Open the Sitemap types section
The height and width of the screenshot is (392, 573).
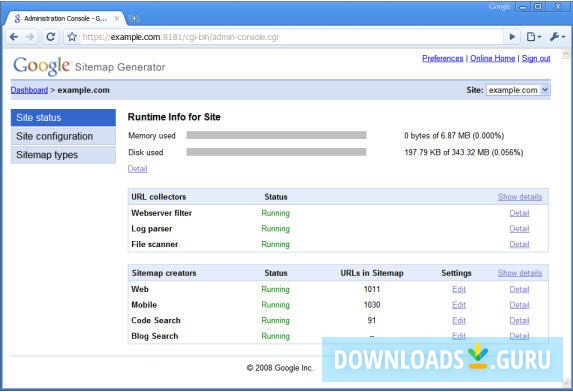63,155
